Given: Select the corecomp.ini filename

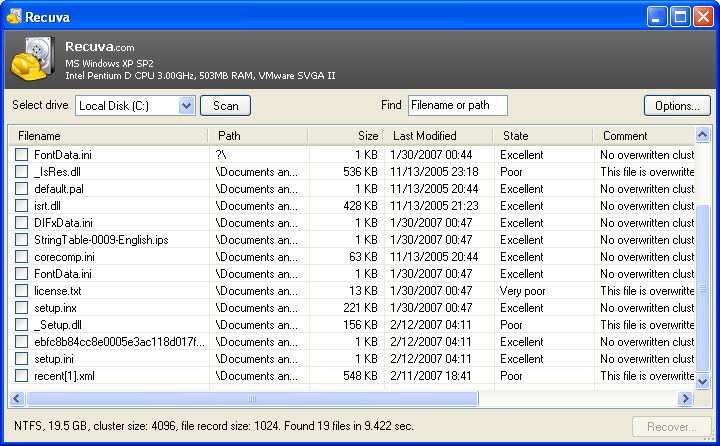Looking at the screenshot, I should point(64,257).
